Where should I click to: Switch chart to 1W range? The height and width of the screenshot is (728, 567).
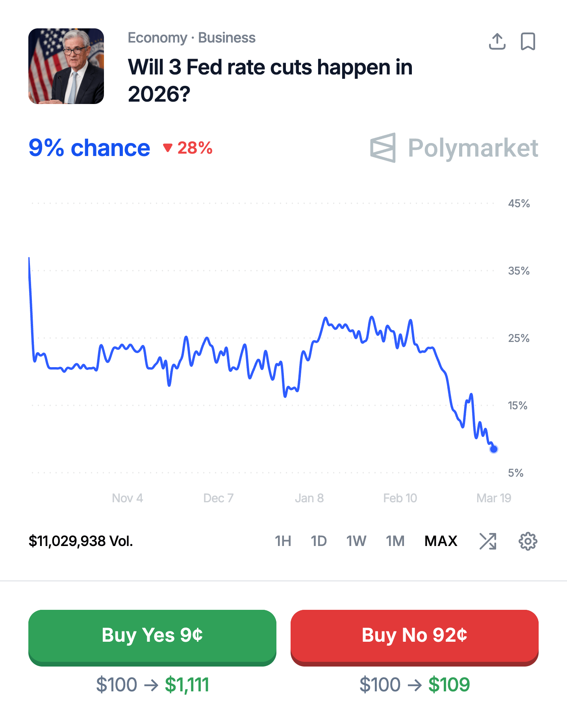(356, 541)
